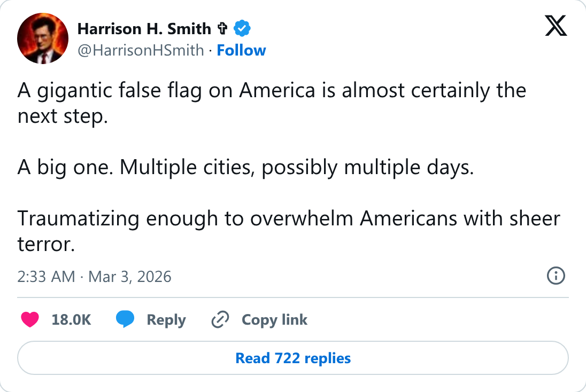586x392 pixels.
Task: Open the X logo link
Action: tap(556, 26)
